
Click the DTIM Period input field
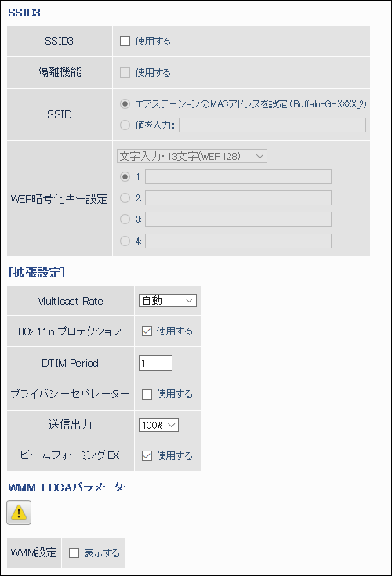pos(155,363)
